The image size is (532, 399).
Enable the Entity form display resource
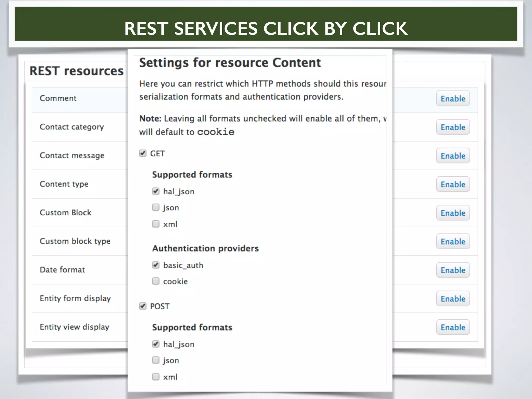(453, 298)
